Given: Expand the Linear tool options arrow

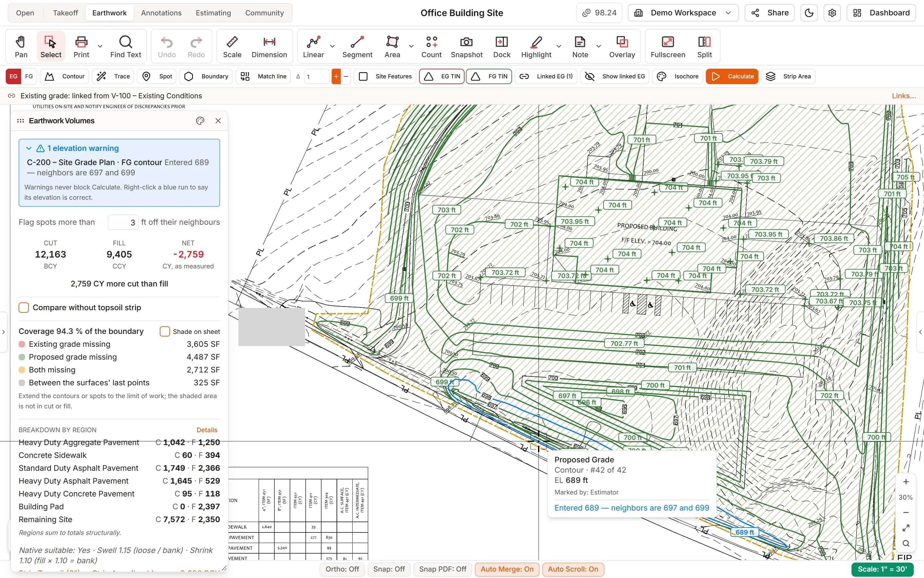Looking at the screenshot, I should 332,46.
